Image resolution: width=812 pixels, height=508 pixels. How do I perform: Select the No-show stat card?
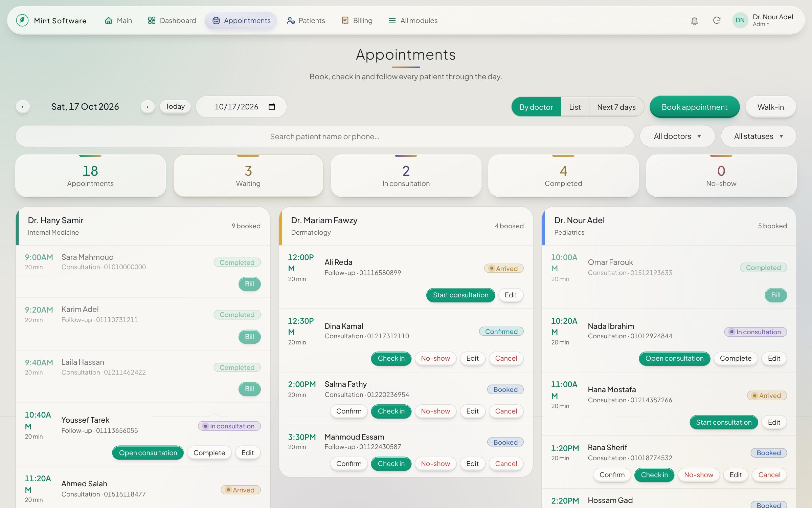pyautogui.click(x=721, y=176)
